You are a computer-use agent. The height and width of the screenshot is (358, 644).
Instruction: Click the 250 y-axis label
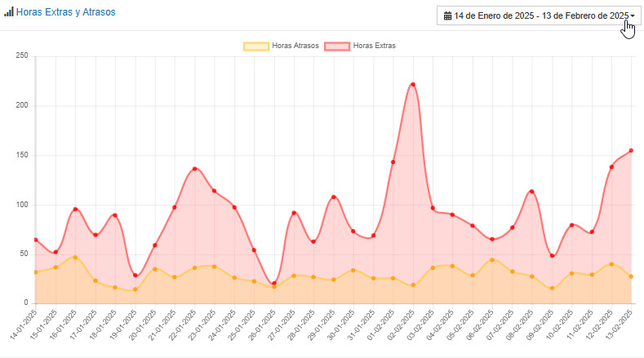point(22,55)
